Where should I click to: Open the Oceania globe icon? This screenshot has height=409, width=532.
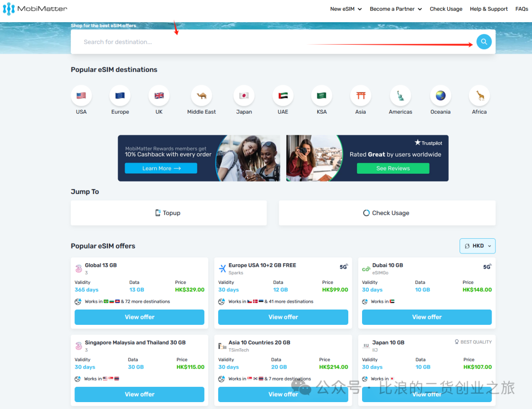440,95
